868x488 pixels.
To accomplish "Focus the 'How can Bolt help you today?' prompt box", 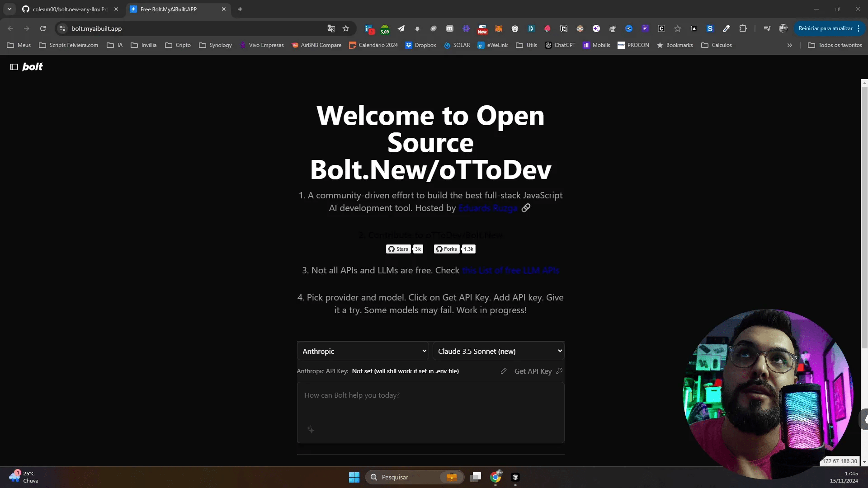I will coord(430,412).
